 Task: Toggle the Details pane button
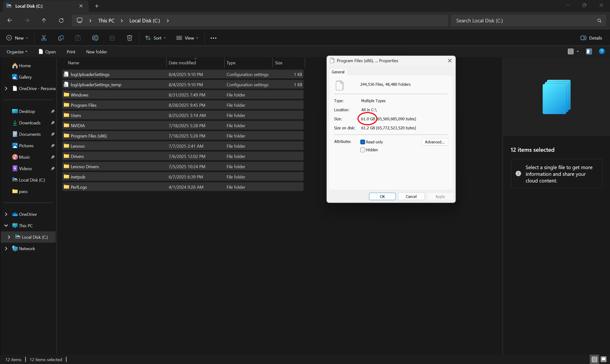(x=591, y=38)
